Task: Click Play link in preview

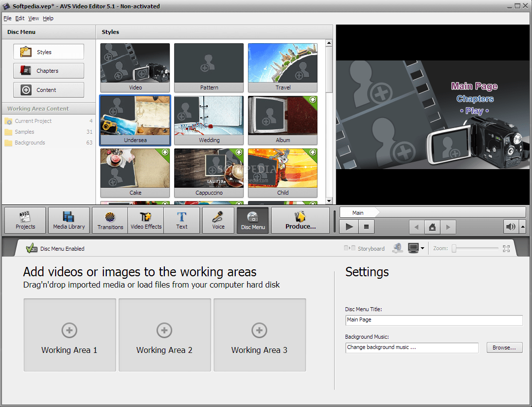Action: coord(474,111)
